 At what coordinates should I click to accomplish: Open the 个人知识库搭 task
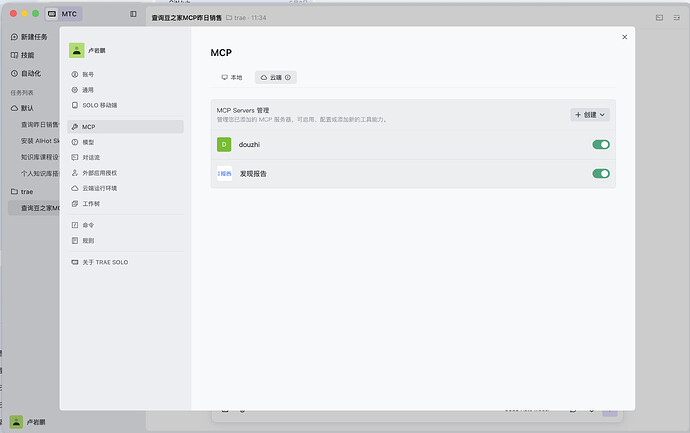pyautogui.click(x=40, y=173)
